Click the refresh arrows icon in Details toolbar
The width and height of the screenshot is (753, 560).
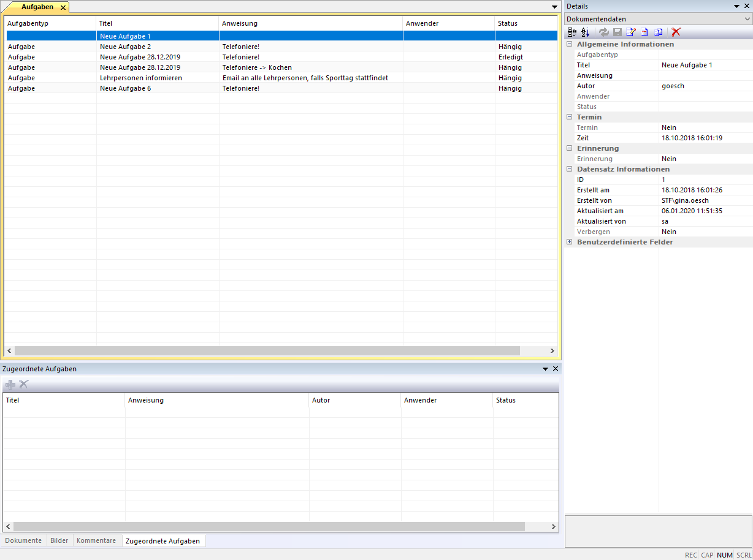tap(604, 32)
